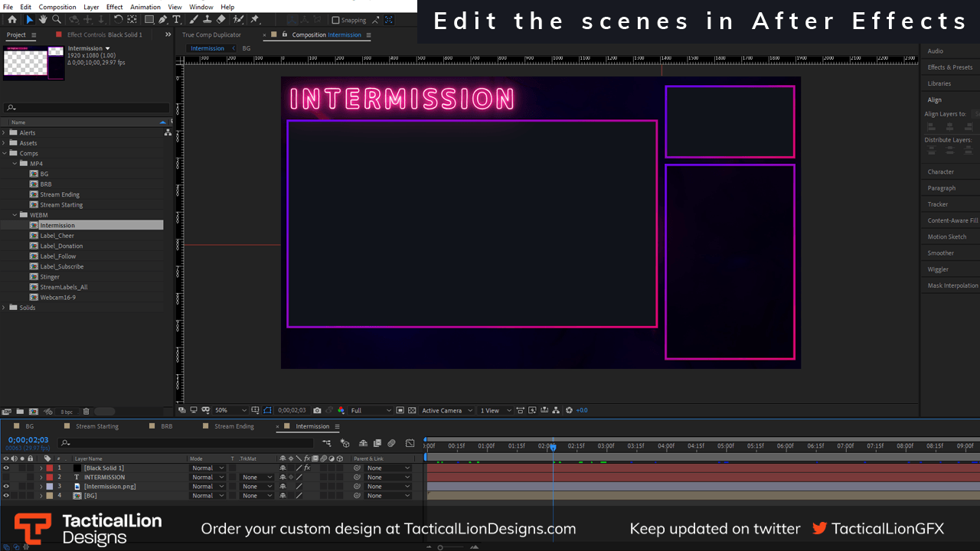Open the Composition menu

57,7
